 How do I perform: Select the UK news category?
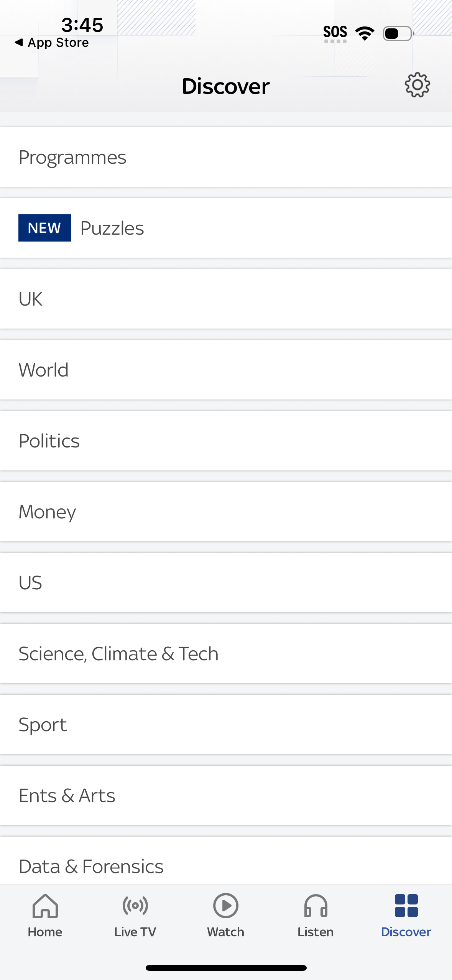(x=226, y=299)
